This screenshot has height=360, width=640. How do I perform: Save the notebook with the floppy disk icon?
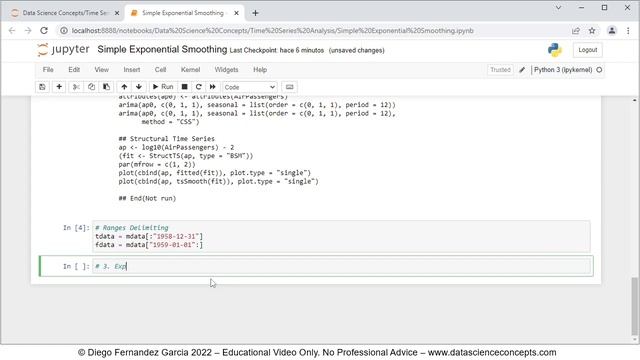pyautogui.click(x=42, y=87)
